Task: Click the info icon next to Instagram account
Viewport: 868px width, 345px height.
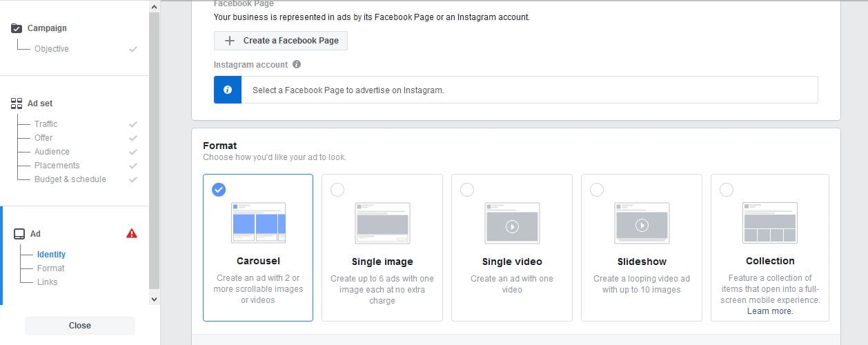Action: click(297, 64)
